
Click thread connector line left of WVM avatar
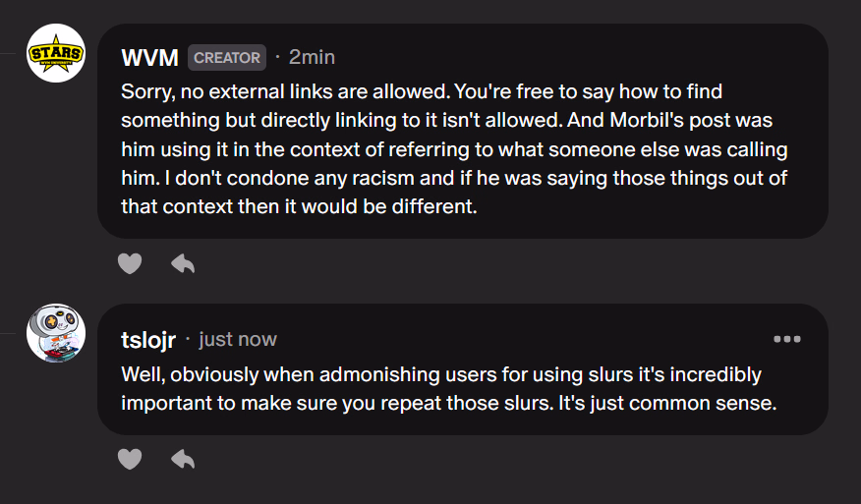coord(8,53)
